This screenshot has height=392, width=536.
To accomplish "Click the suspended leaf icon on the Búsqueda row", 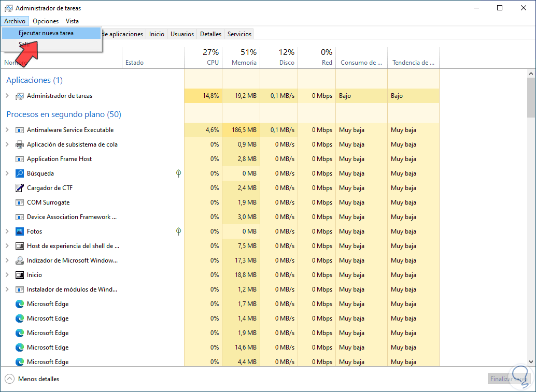I will [178, 173].
